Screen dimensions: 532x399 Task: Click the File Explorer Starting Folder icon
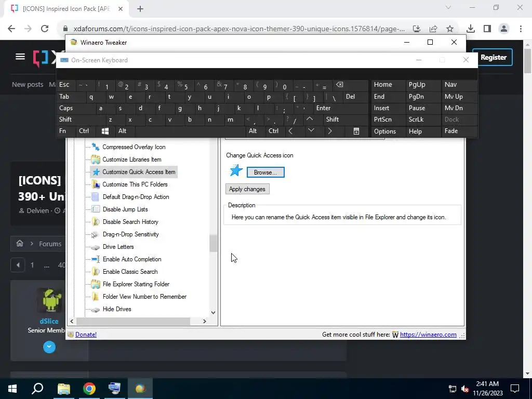[96, 284]
